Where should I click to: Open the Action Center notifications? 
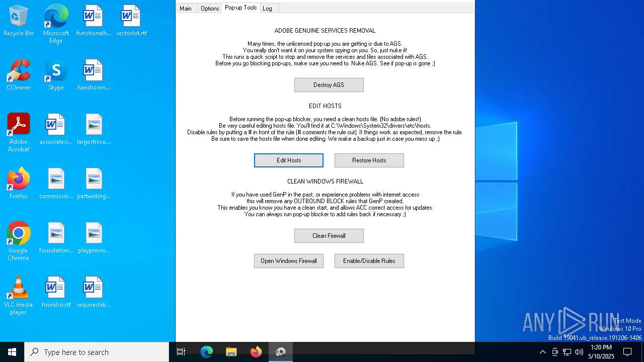pyautogui.click(x=627, y=352)
